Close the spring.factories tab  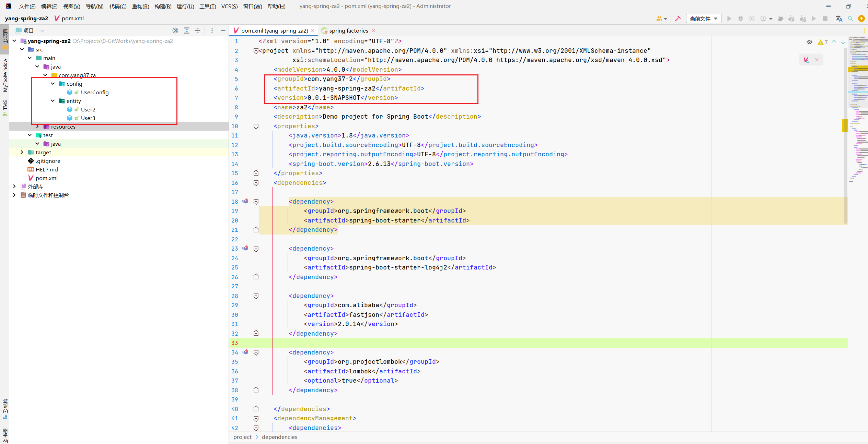[373, 31]
